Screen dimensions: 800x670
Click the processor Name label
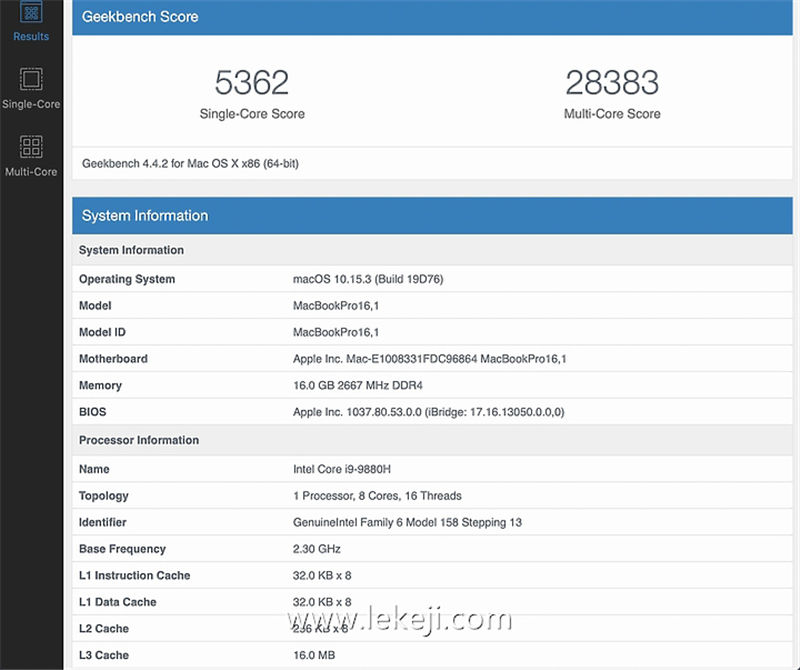[94, 469]
